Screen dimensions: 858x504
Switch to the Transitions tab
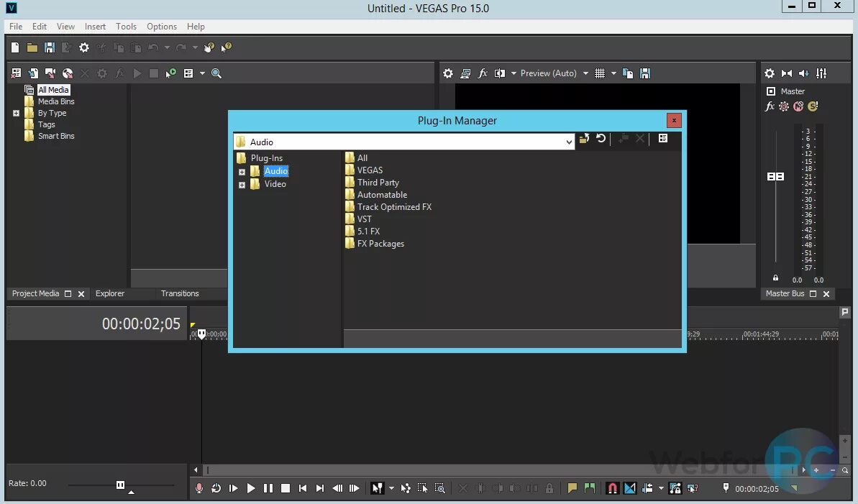[x=180, y=293]
